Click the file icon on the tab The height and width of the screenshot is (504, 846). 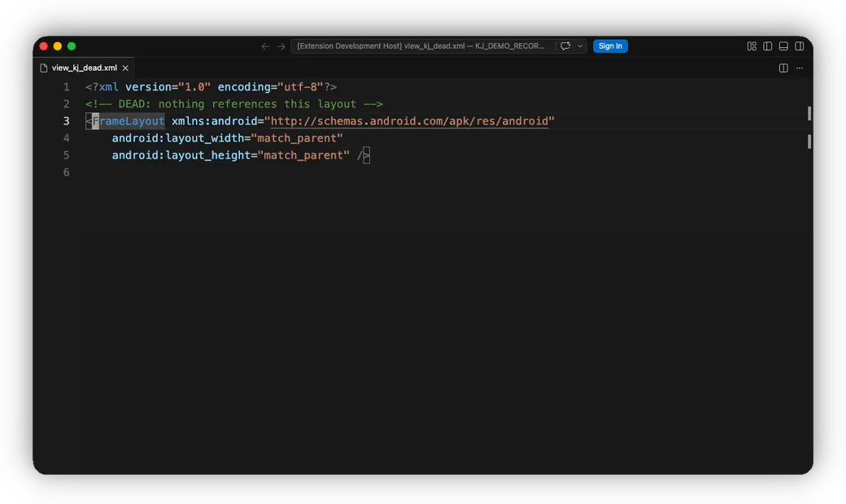[x=44, y=68]
